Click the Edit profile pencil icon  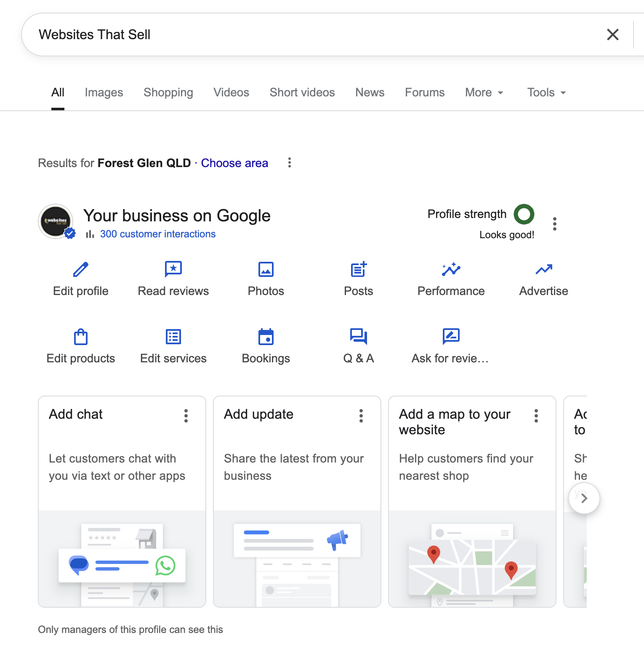tap(81, 269)
